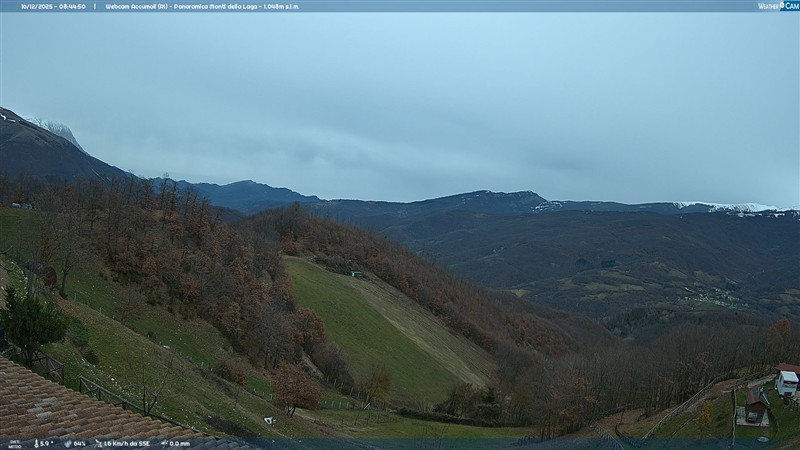This screenshot has height=450, width=800.
Task: Click the 0.0 mm rainfall value
Action: [x=180, y=443]
